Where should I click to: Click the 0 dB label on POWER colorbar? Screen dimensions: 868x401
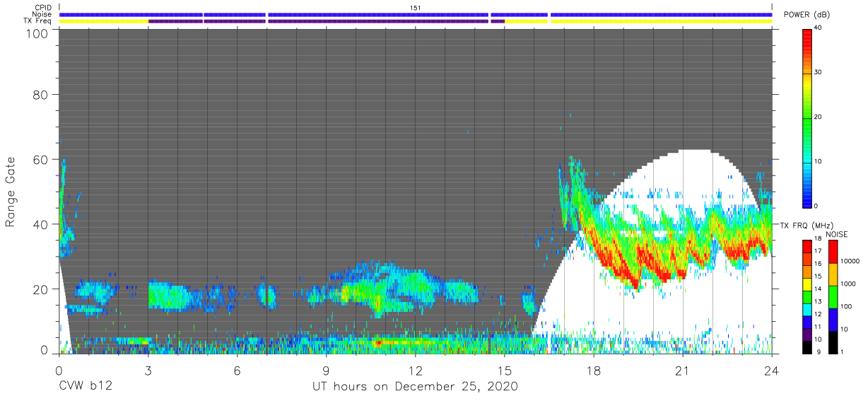pos(816,207)
